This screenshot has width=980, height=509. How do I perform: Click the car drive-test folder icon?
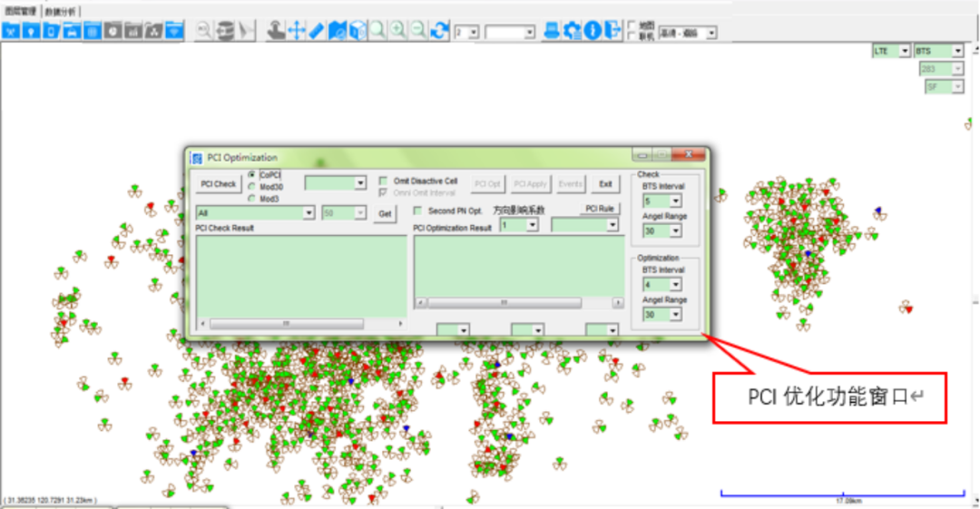tap(72, 30)
